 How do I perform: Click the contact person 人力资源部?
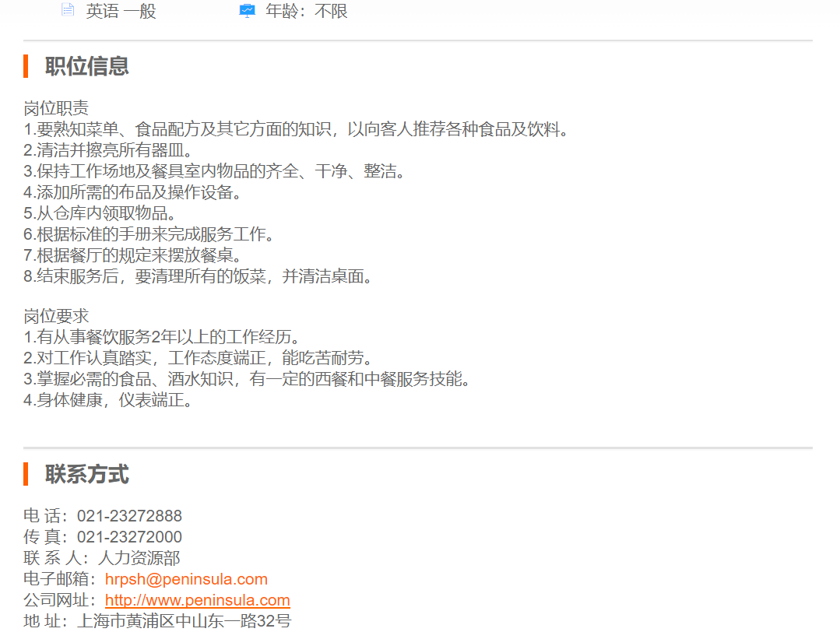(139, 558)
